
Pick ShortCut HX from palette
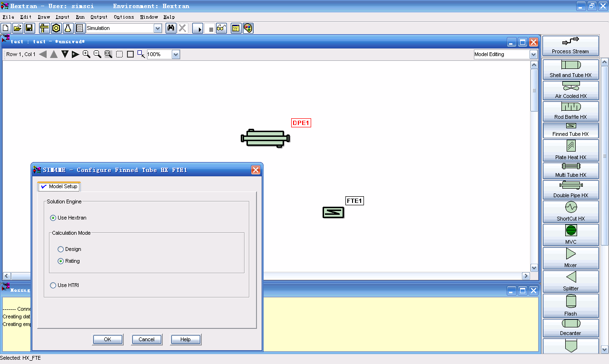(x=570, y=211)
